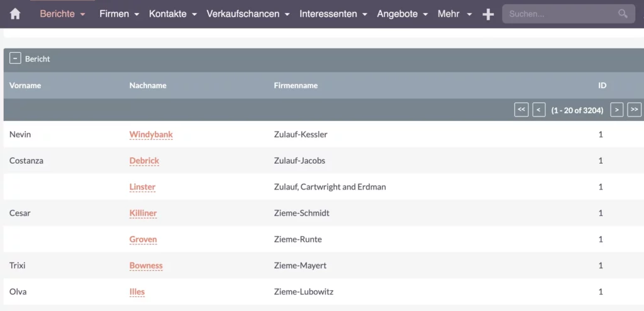Click the Nachname column header
The image size is (644, 311).
point(148,86)
